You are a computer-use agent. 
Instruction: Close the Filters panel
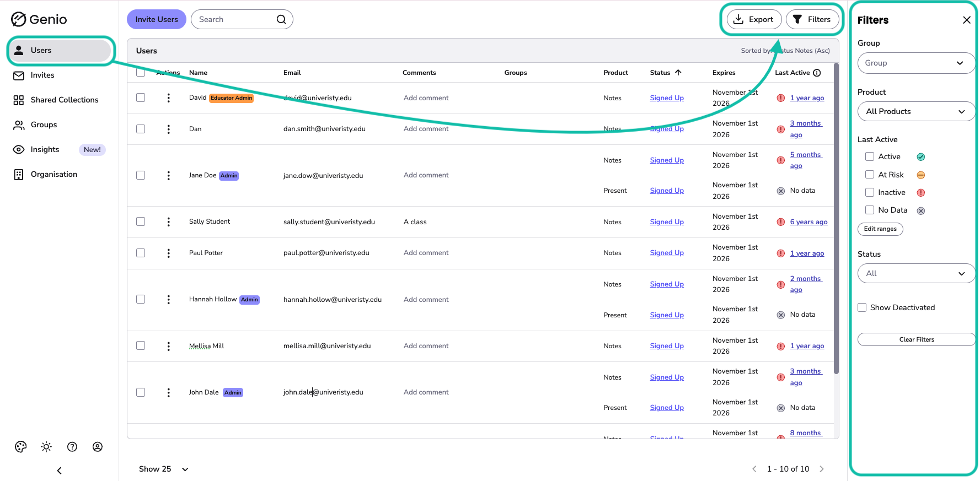(x=967, y=20)
